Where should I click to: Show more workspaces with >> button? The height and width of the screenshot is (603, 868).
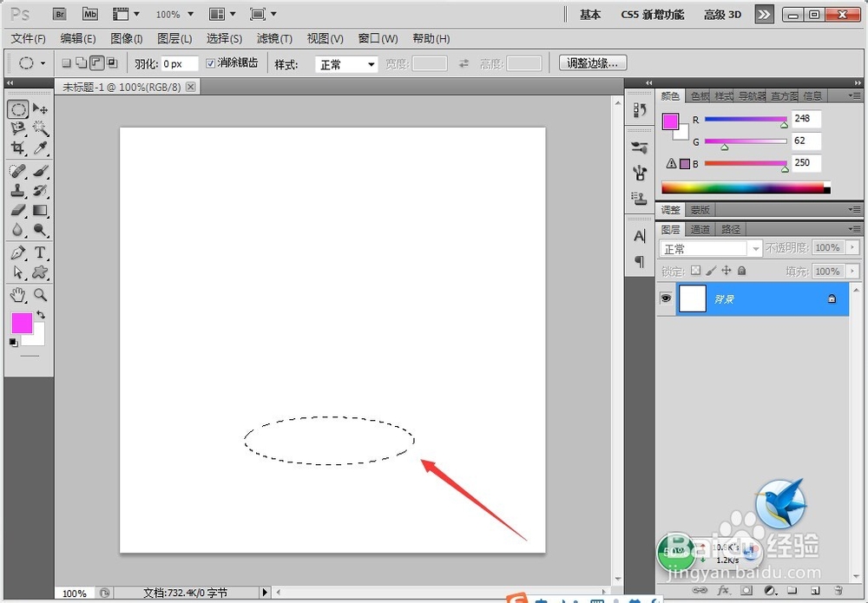click(x=765, y=15)
